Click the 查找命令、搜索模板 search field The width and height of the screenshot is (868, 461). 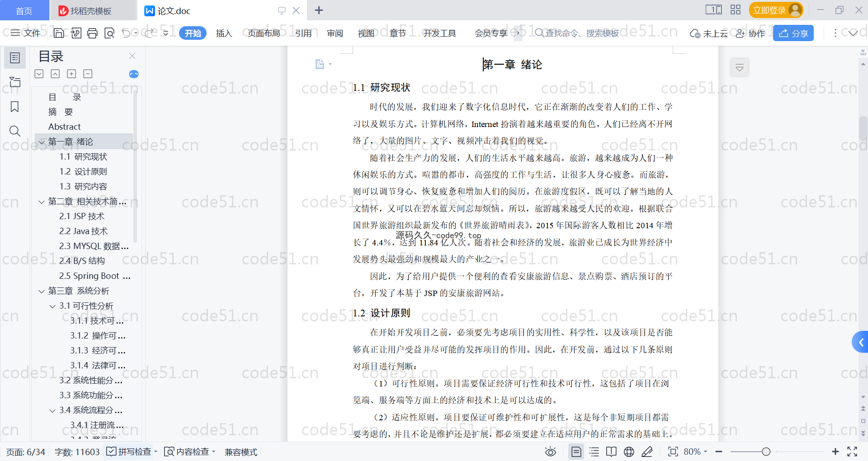(577, 33)
